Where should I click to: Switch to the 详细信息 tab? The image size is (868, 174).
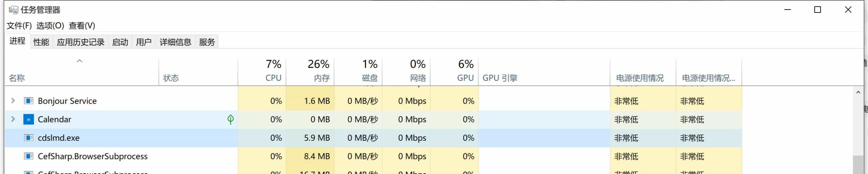(175, 42)
